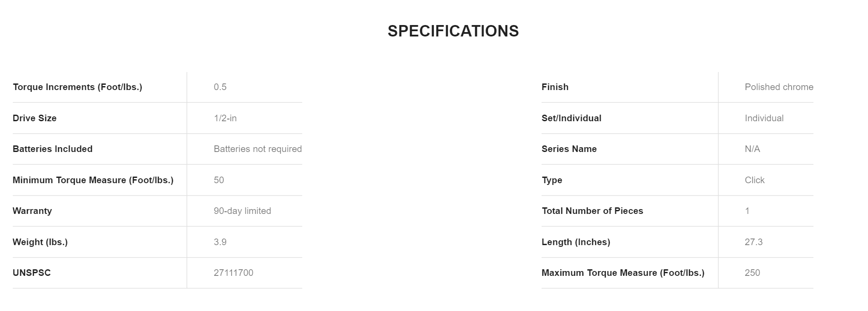Click the Finish label
Image resolution: width=868 pixels, height=311 pixels.
tap(555, 87)
